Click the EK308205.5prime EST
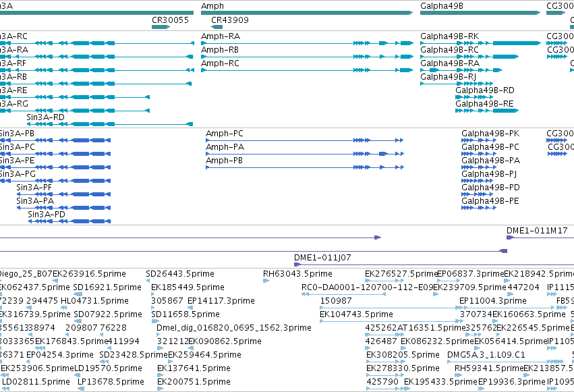 [x=384, y=362]
